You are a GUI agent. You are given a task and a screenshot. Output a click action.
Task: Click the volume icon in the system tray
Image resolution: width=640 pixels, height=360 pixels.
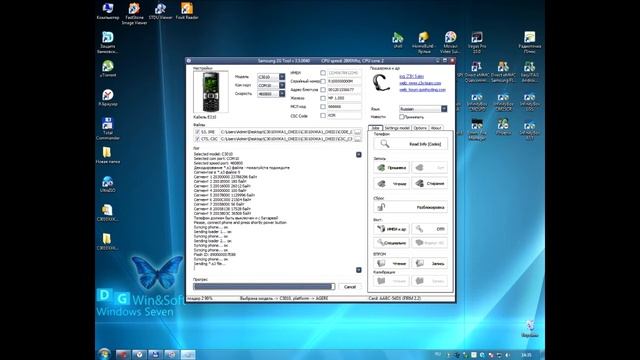pyautogui.click(x=507, y=355)
